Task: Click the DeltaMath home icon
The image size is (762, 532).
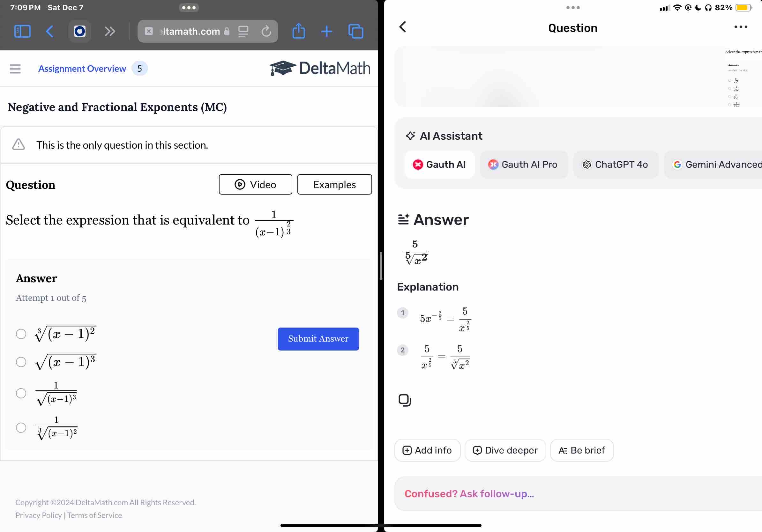Action: (320, 68)
